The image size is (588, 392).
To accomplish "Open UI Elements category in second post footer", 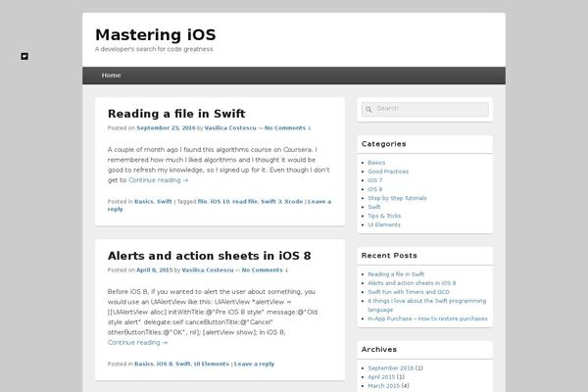I will pyautogui.click(x=211, y=364).
